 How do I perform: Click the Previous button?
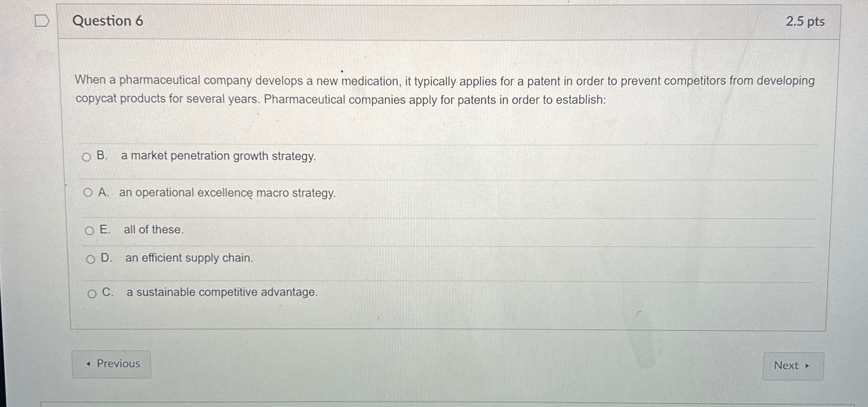pos(112,364)
